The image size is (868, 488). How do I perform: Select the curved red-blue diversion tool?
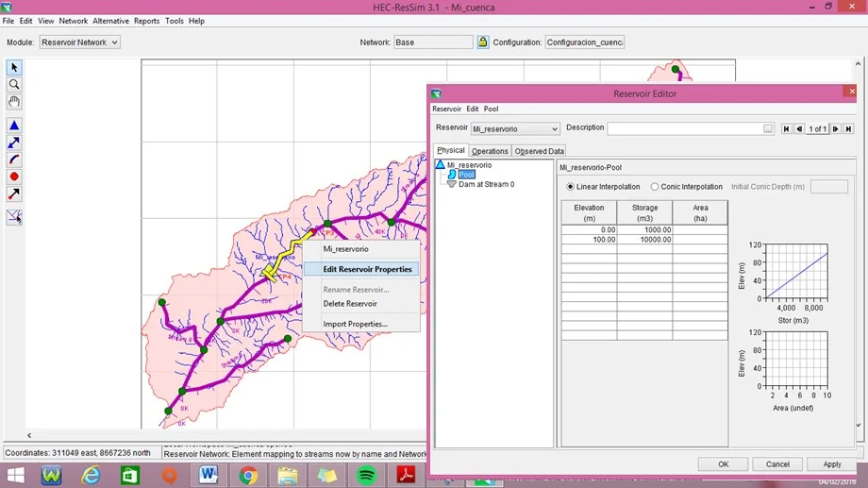[x=14, y=160]
